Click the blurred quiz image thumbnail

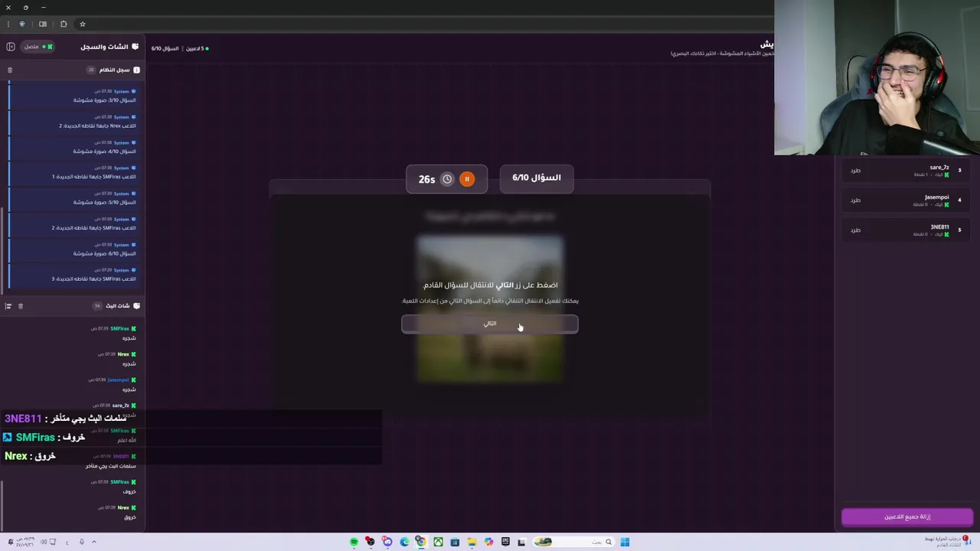pos(490,308)
